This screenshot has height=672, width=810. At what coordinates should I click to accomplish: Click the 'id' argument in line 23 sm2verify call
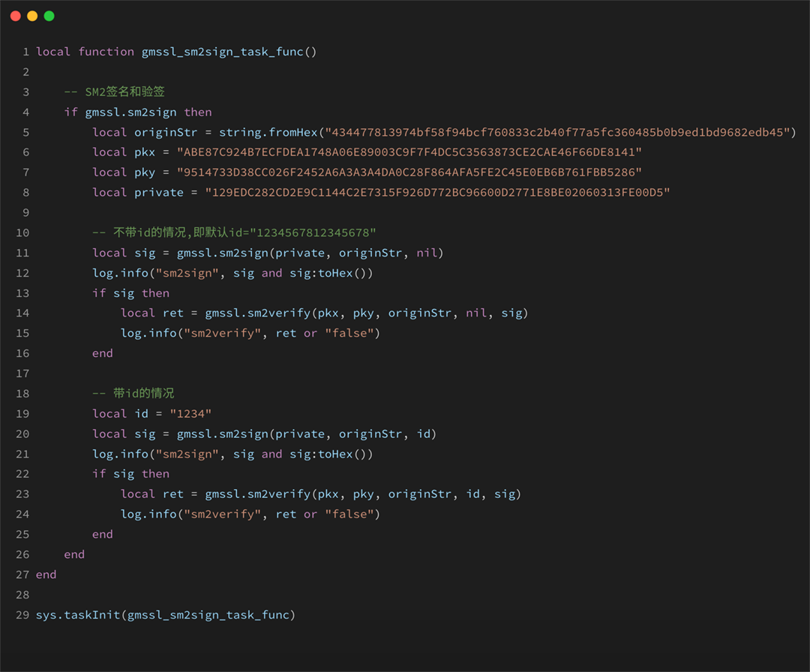(472, 493)
